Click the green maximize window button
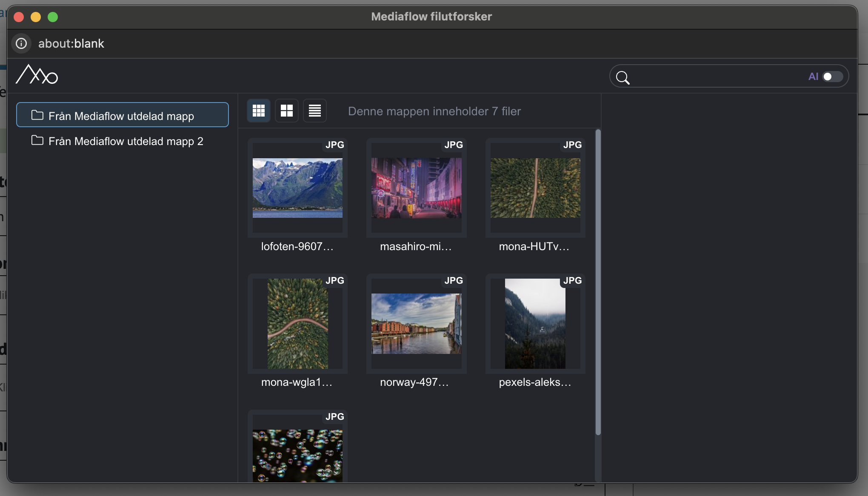This screenshot has height=496, width=868. [53, 17]
